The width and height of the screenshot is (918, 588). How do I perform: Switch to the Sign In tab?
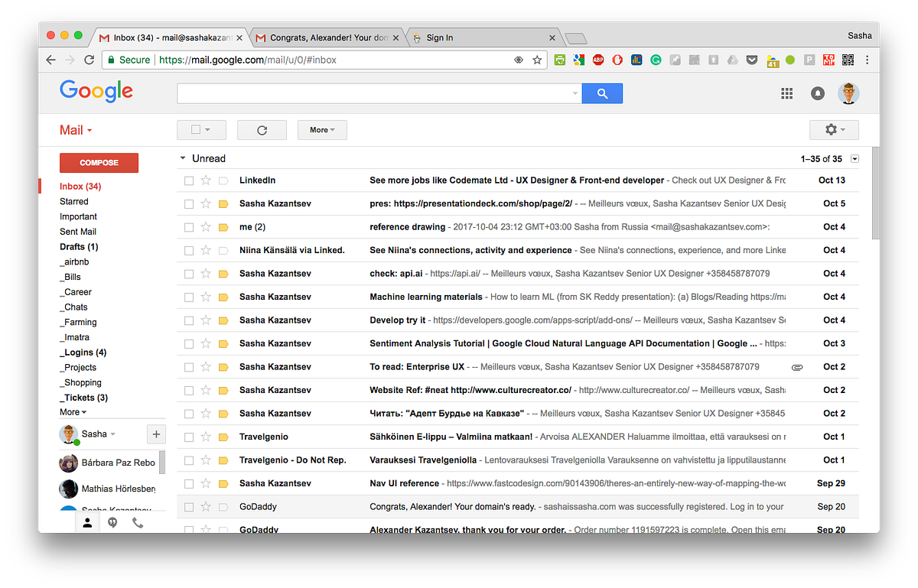click(x=484, y=37)
